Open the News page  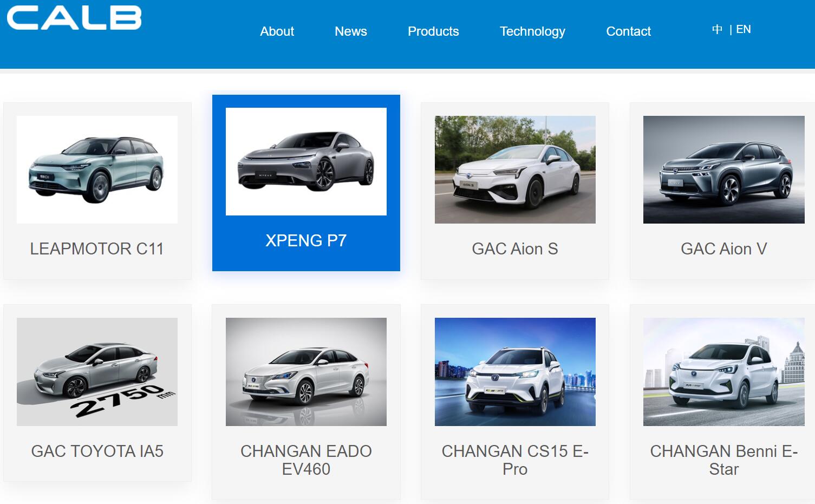coord(351,31)
